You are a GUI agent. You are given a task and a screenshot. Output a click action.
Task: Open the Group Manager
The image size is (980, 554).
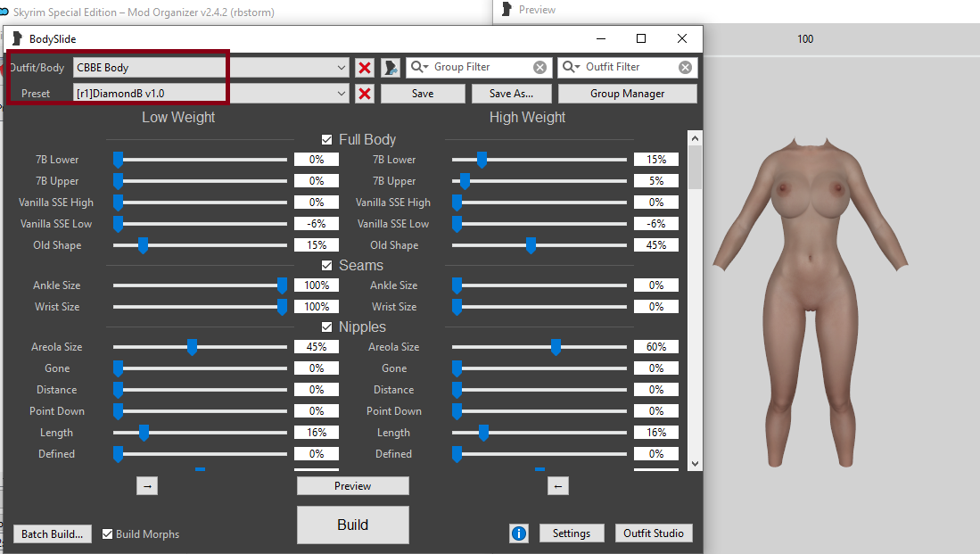click(x=628, y=94)
